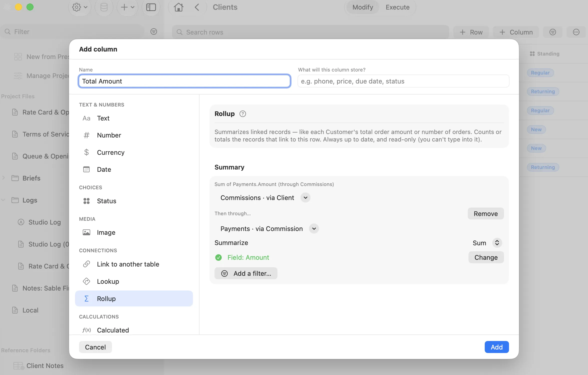Click the Field: Amount green checkmark
Image resolution: width=588 pixels, height=375 pixels.
click(x=218, y=257)
